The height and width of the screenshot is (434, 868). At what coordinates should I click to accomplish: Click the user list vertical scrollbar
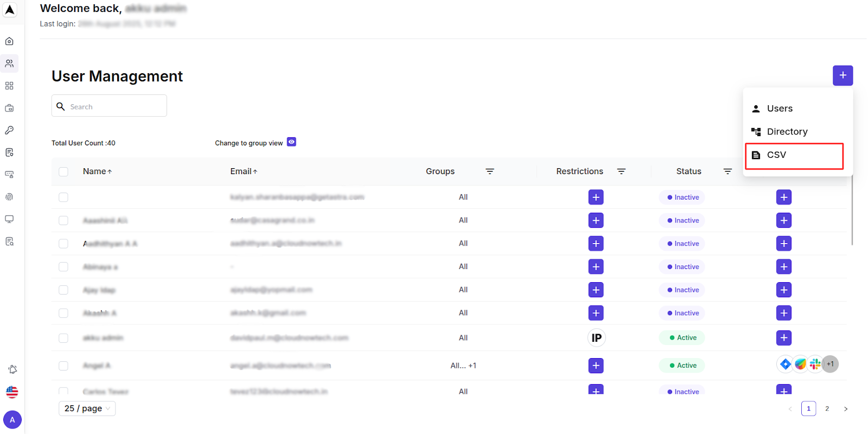pos(852,210)
